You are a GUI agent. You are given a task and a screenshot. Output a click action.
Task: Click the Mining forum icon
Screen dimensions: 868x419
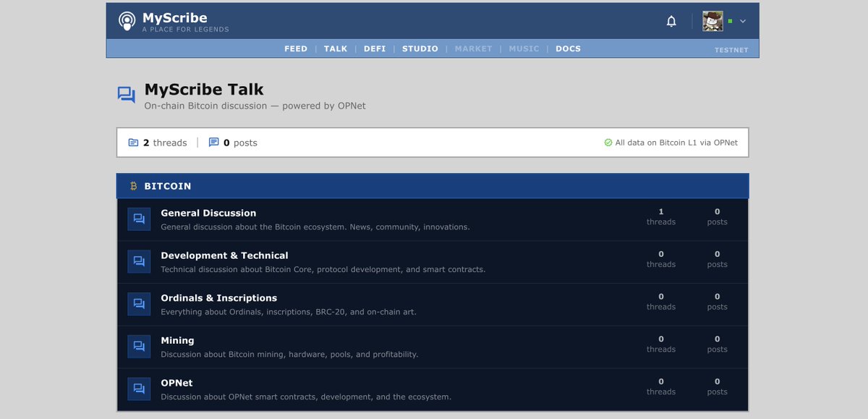pyautogui.click(x=139, y=347)
